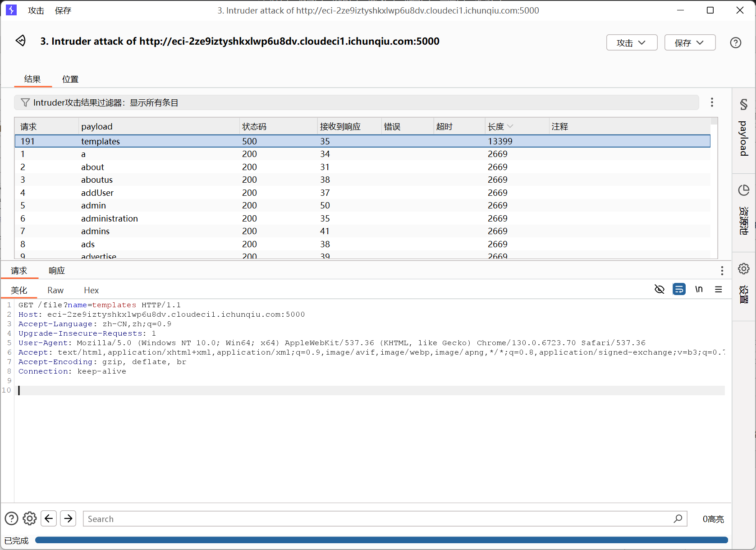
Task: Open the payload side panel
Action: (743, 129)
